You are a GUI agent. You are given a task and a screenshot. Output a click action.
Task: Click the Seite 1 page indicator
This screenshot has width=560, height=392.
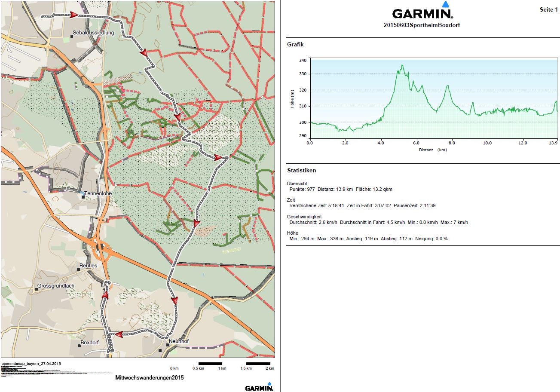[548, 9]
